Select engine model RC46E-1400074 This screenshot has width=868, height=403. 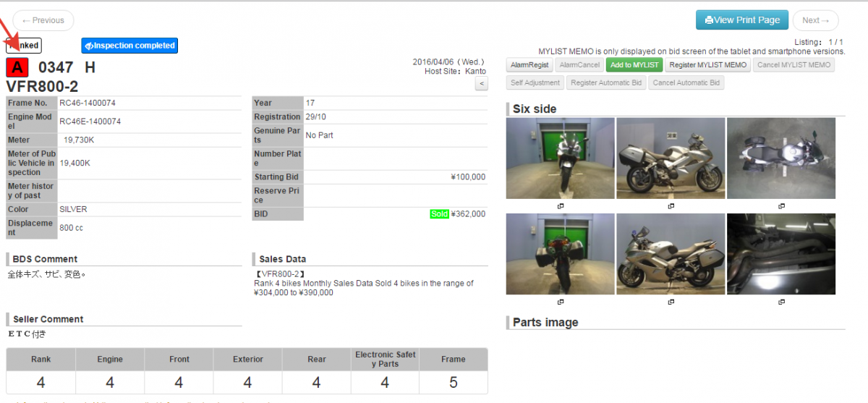[90, 122]
